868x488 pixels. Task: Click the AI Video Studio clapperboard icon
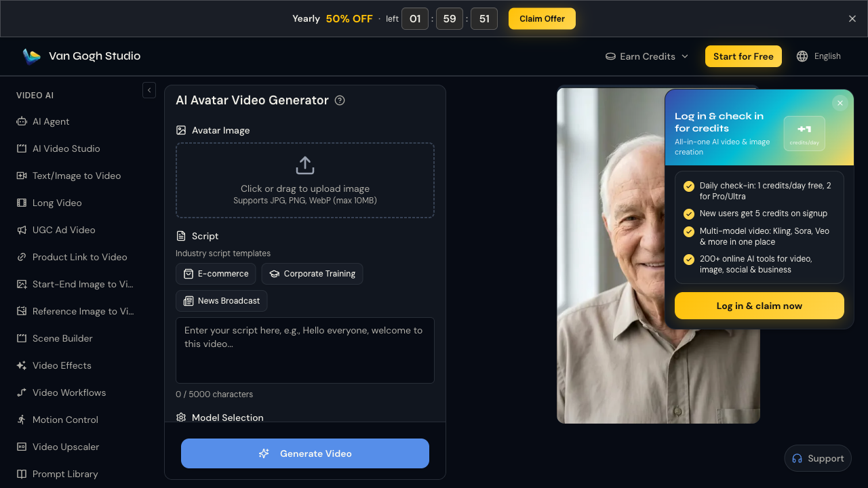(22, 148)
